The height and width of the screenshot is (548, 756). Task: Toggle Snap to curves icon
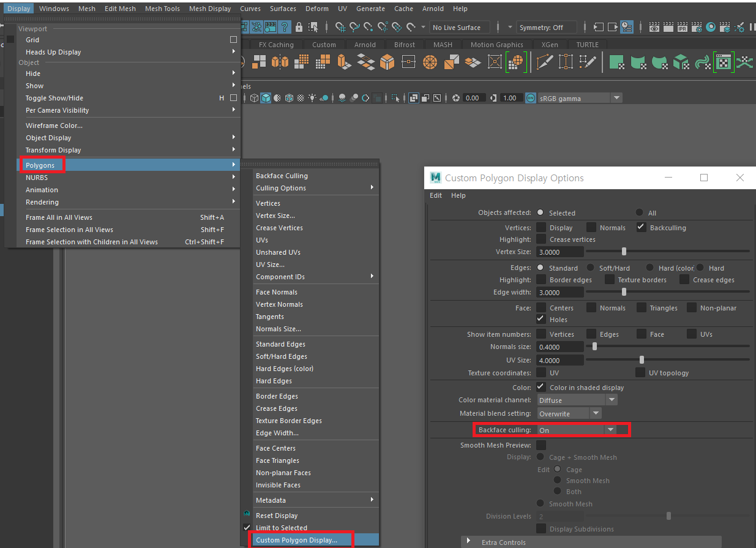355,28
